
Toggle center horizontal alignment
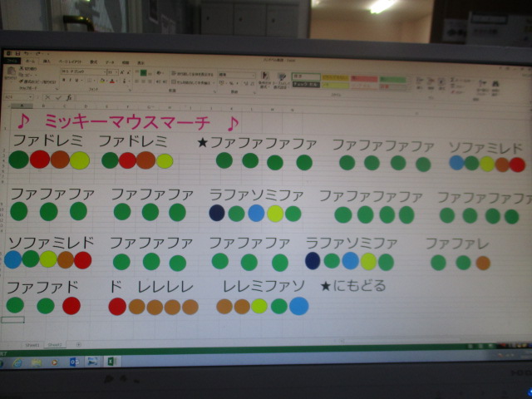click(143, 81)
